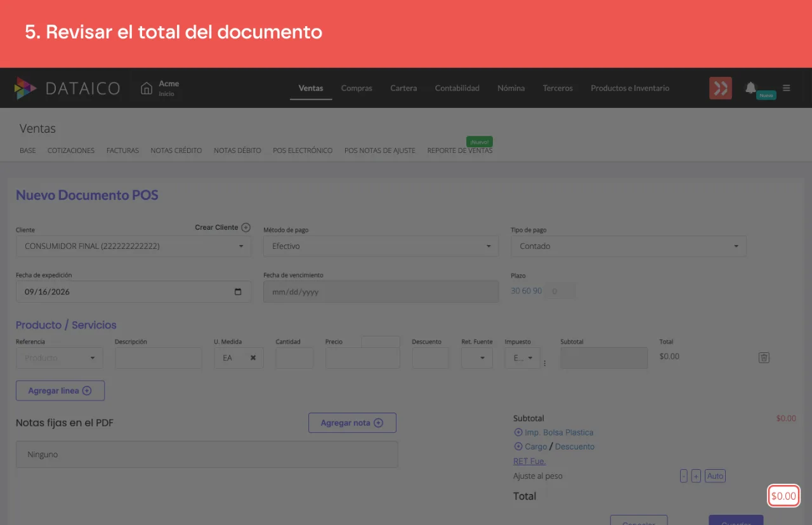Click the Descuento link in totals

tap(575, 446)
